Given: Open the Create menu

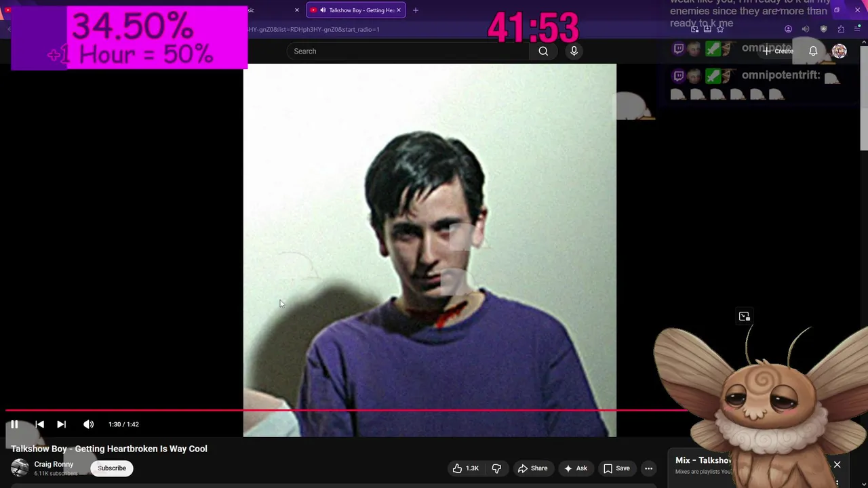Looking at the screenshot, I should tap(778, 51).
